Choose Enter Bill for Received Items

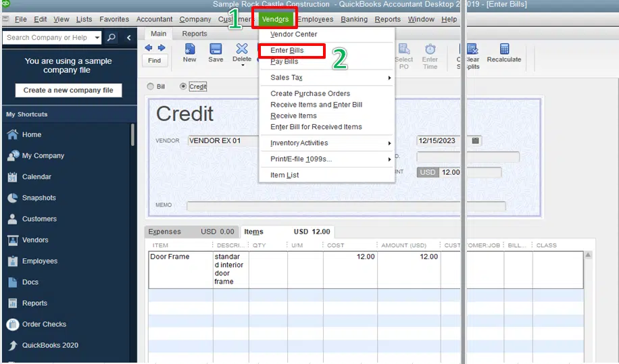coord(316,126)
